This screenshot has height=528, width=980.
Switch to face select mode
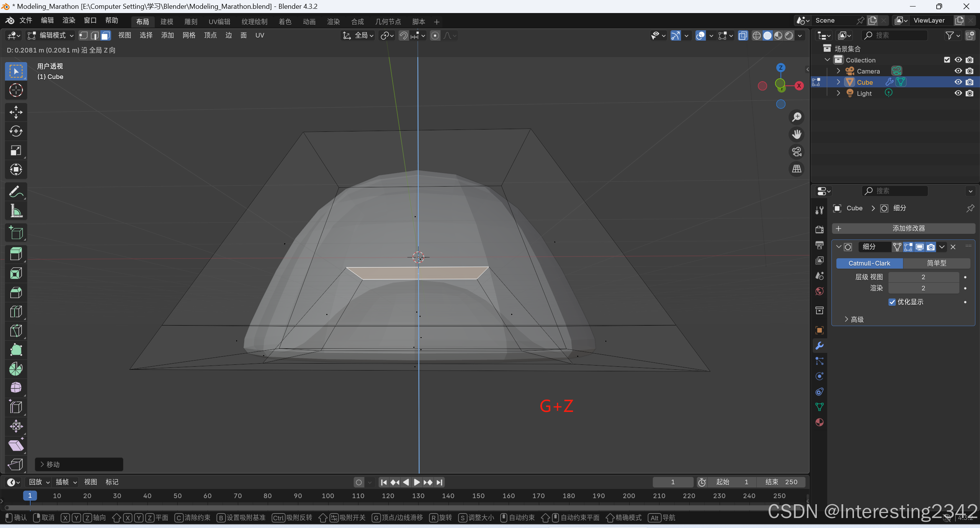point(106,36)
